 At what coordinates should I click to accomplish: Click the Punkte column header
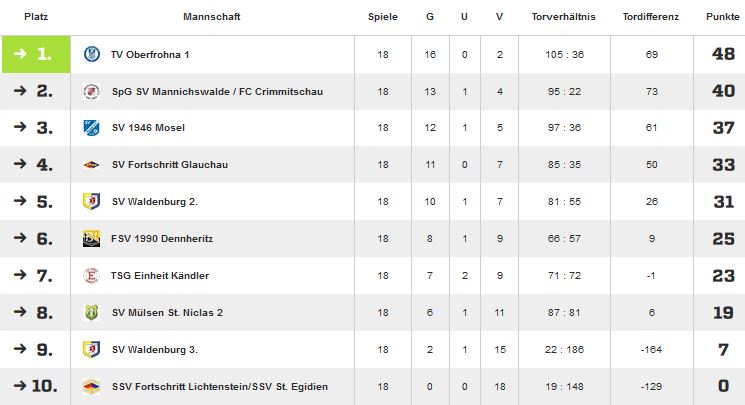tap(716, 17)
